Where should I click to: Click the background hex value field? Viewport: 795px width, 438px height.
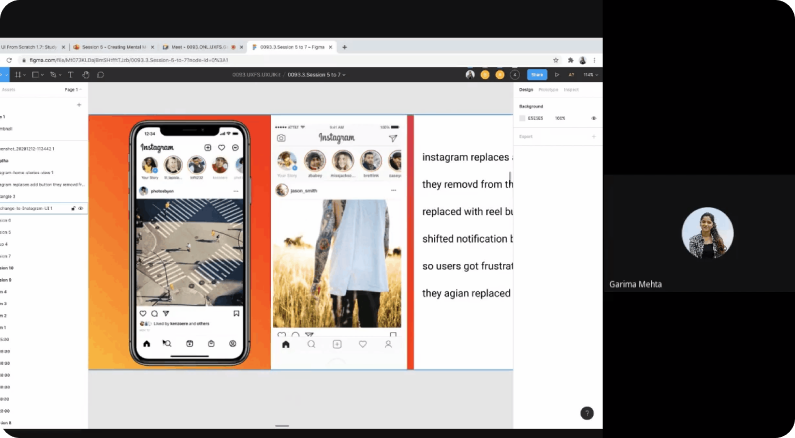535,118
